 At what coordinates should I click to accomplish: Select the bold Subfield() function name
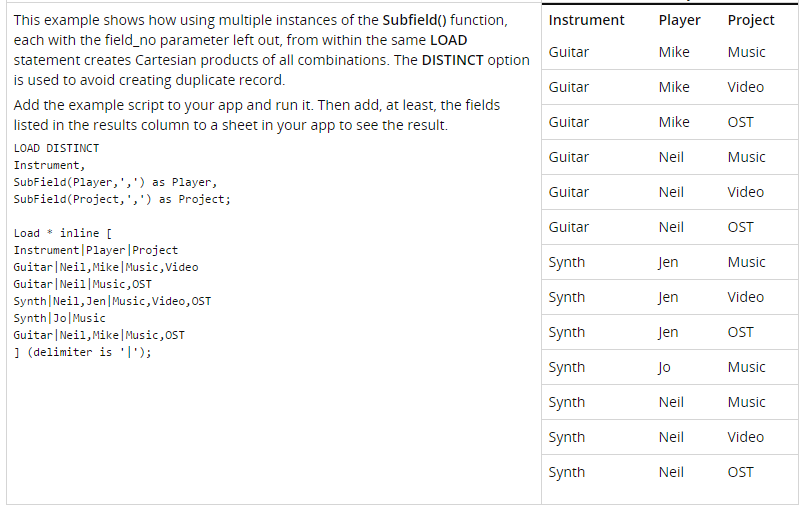tap(414, 20)
